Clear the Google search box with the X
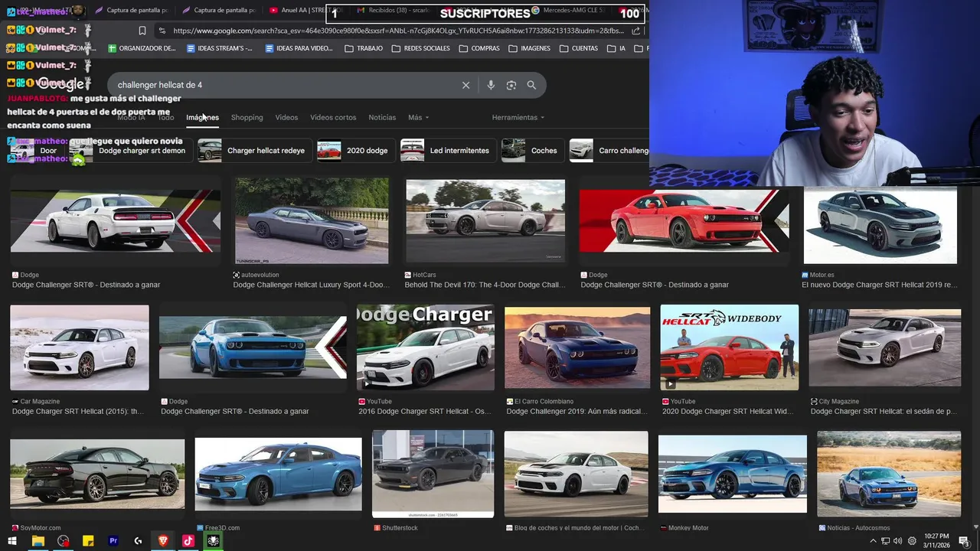980x551 pixels. coord(465,85)
